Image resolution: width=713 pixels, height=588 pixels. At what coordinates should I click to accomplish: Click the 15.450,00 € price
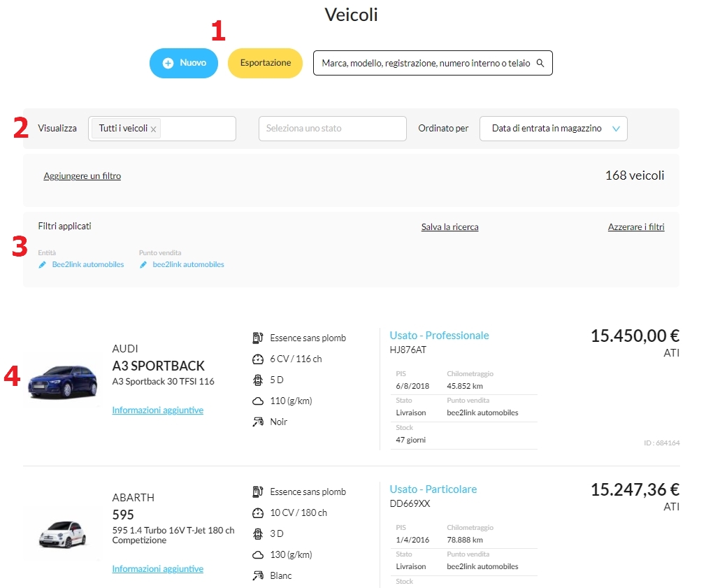[x=635, y=336]
